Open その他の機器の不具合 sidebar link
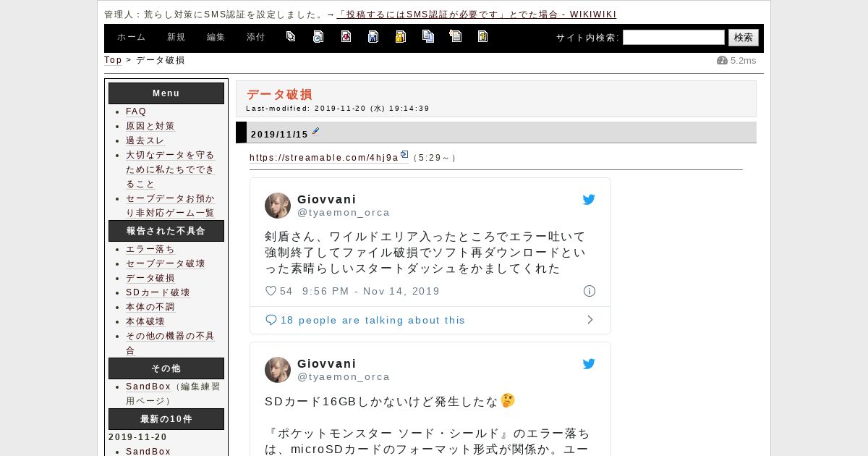This screenshot has height=456, width=868. click(171, 343)
